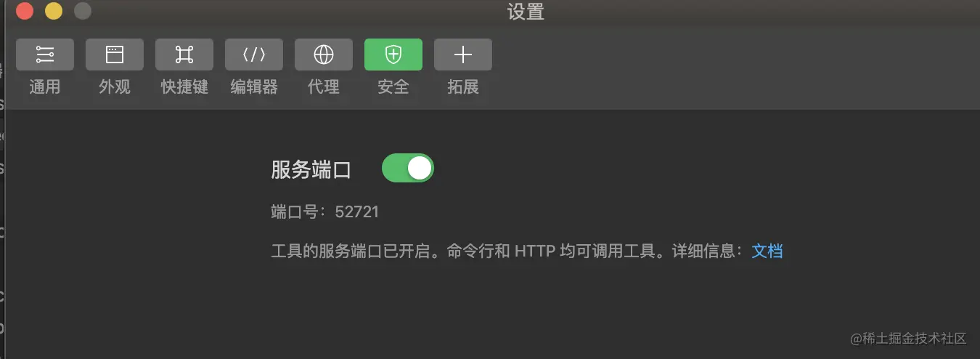
Task: Click the 代理 text label
Action: pos(324,87)
